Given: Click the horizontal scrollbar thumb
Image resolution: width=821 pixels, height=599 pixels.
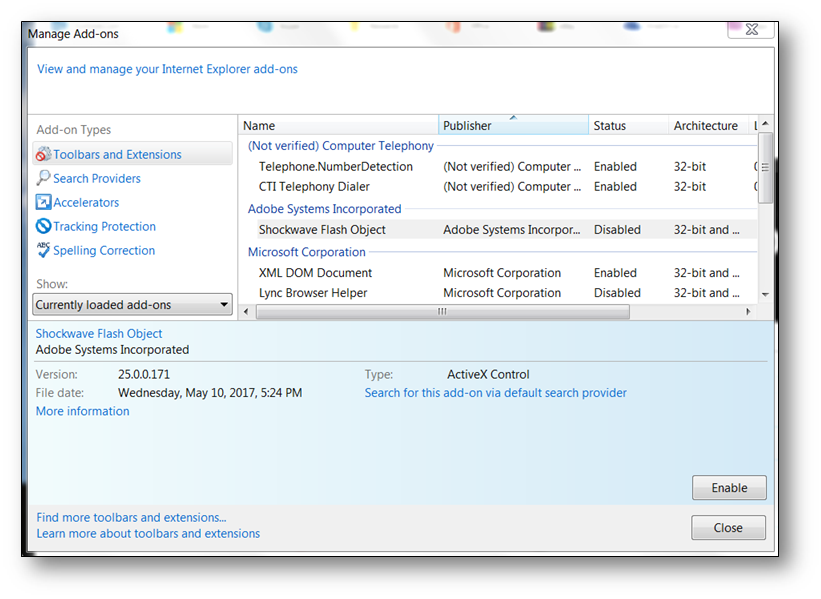Looking at the screenshot, I should coord(442,312).
